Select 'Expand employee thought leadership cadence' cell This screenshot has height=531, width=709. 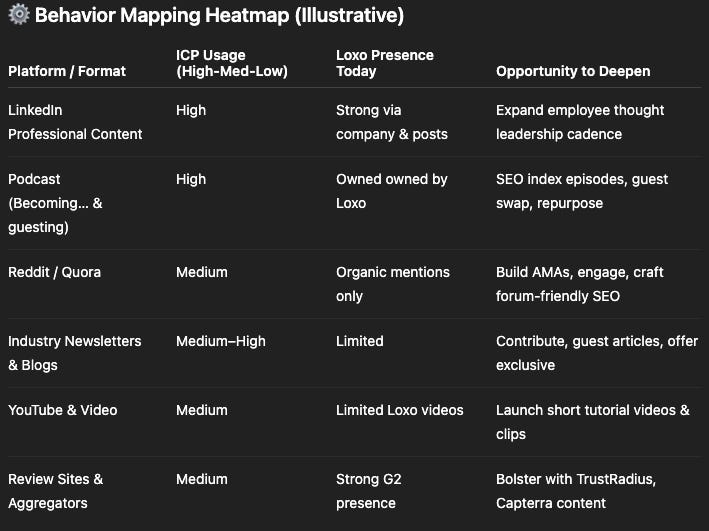point(580,122)
